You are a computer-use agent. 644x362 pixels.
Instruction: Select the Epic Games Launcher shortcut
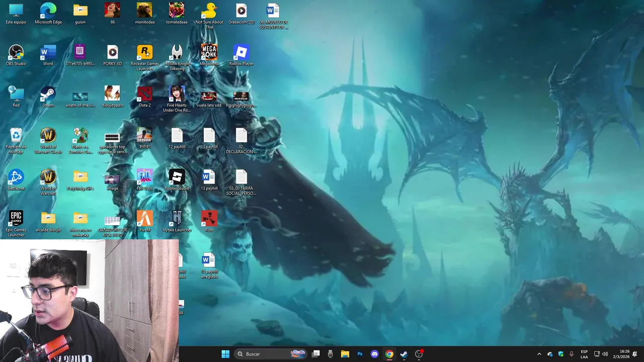click(x=16, y=224)
